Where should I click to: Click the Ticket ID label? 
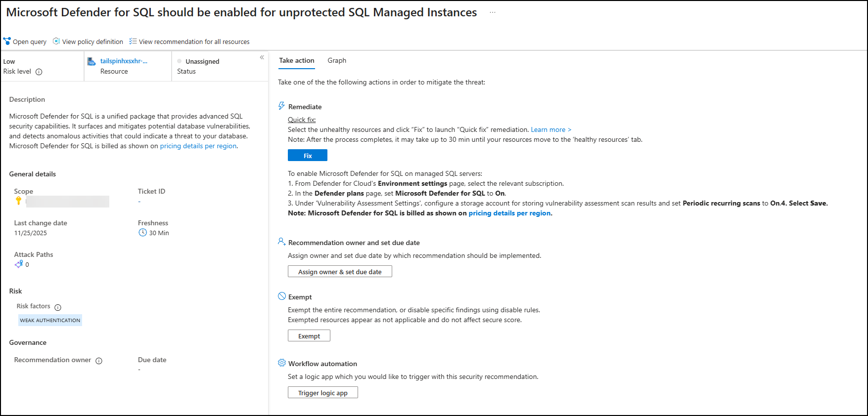point(151,191)
